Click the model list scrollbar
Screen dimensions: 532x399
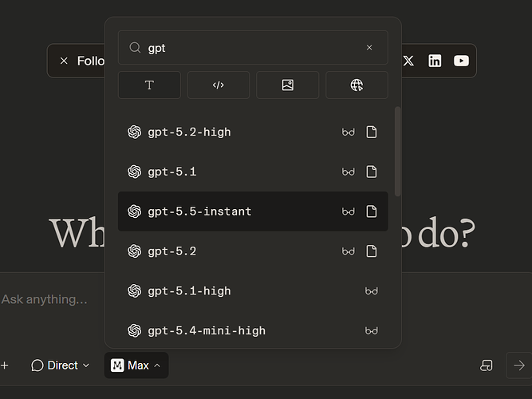398,152
